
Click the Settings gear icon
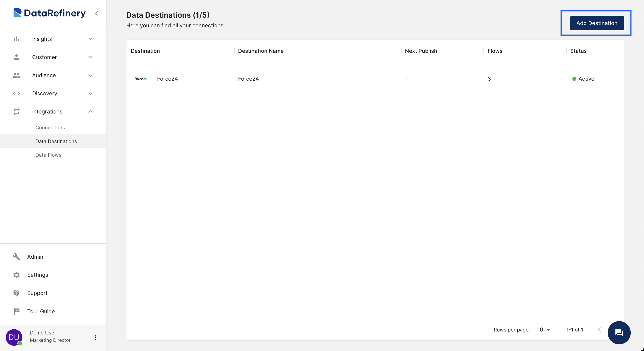click(16, 275)
